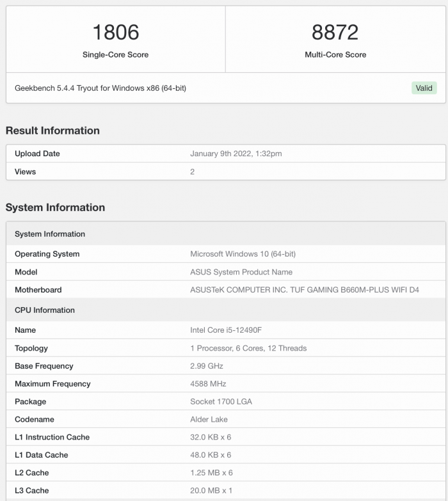Click the Topology row value
Screen dimensions: 448x501
tap(248, 348)
